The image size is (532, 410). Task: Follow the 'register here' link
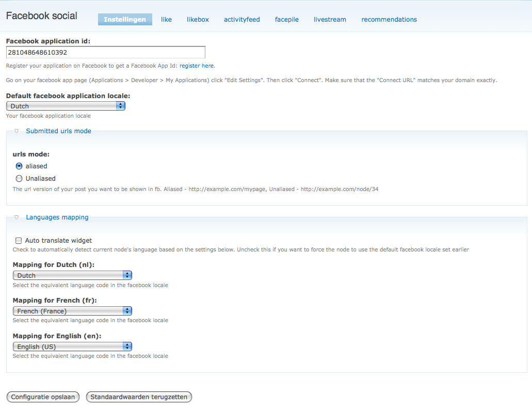pyautogui.click(x=197, y=66)
